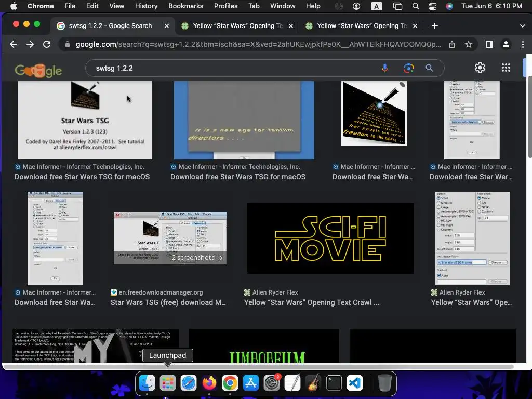Switch to the second Yellow Star Wars tab
The width and height of the screenshot is (532, 399).
pyautogui.click(x=362, y=26)
